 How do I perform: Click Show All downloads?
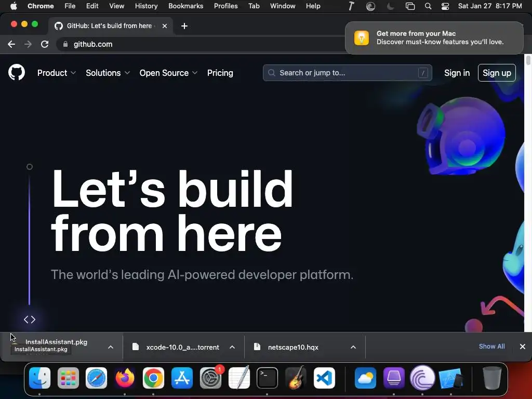(491, 347)
